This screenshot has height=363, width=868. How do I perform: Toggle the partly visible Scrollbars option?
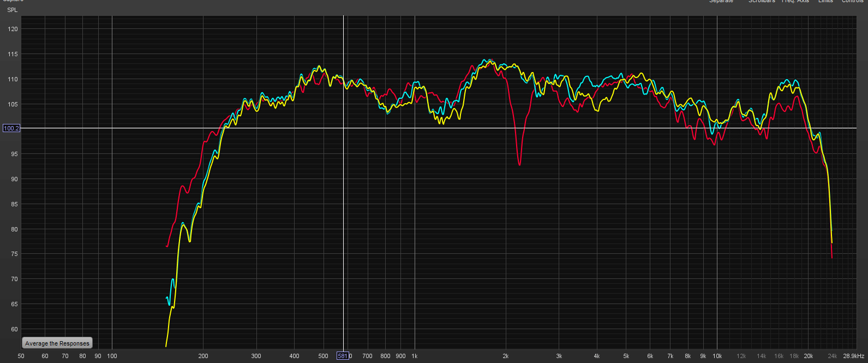[x=762, y=2]
